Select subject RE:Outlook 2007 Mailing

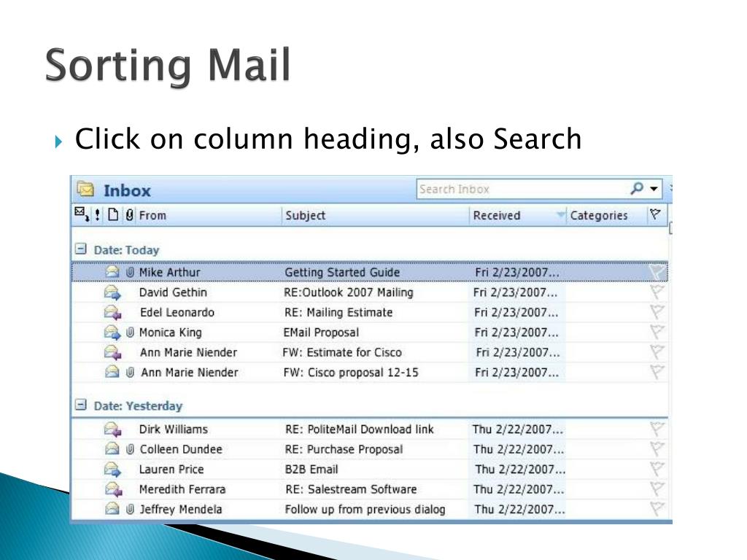(x=348, y=292)
